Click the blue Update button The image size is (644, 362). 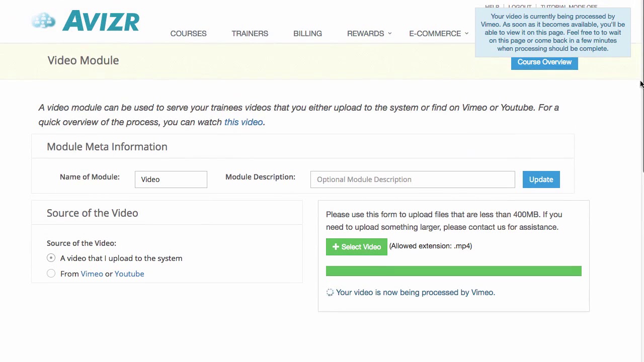pos(541,179)
